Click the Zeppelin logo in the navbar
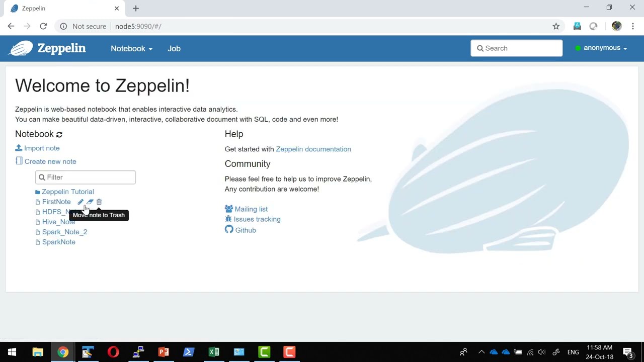644x362 pixels. point(48,48)
